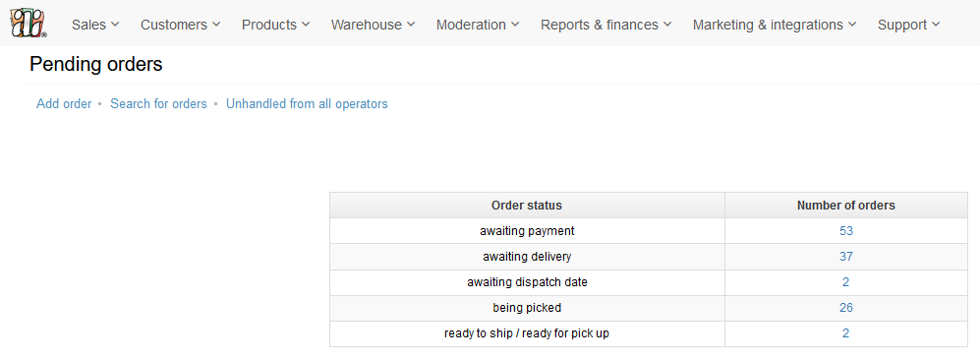View ready to ship orders count
This screenshot has width=980, height=360.
click(x=845, y=333)
